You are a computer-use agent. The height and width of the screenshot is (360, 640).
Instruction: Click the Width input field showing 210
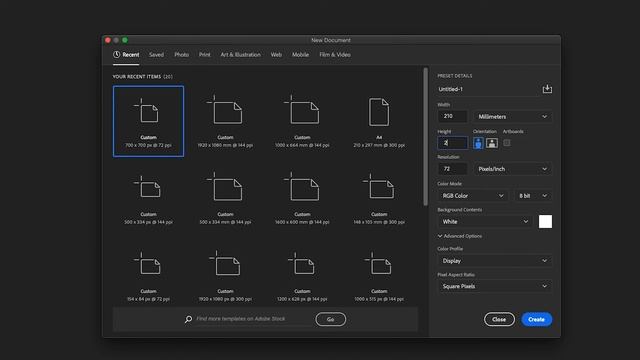point(453,116)
